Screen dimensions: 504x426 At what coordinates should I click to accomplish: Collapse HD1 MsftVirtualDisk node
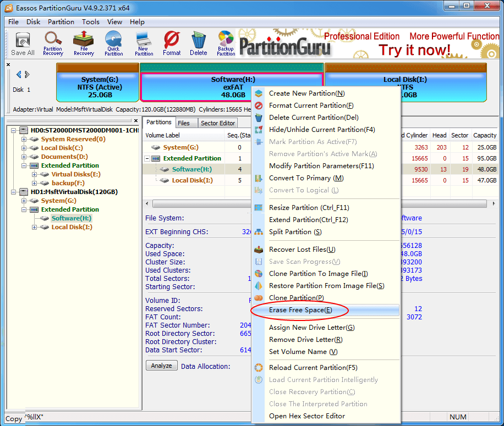pyautogui.click(x=14, y=192)
